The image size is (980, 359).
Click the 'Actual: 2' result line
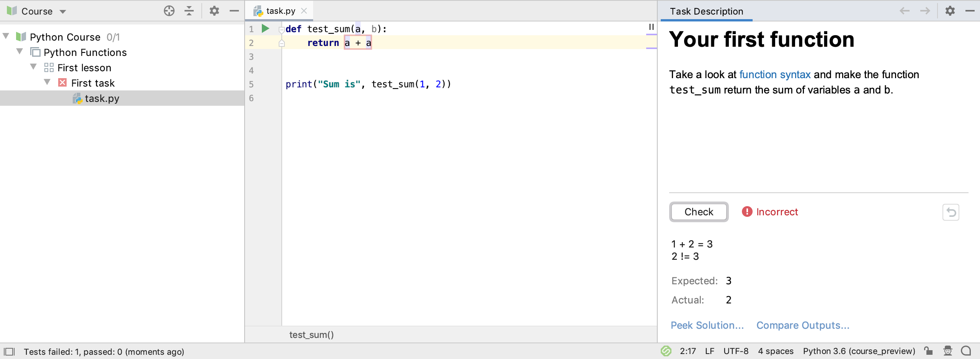click(701, 300)
